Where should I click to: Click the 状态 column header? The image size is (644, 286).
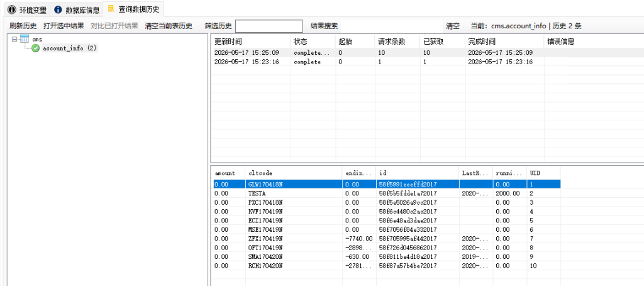(313, 41)
